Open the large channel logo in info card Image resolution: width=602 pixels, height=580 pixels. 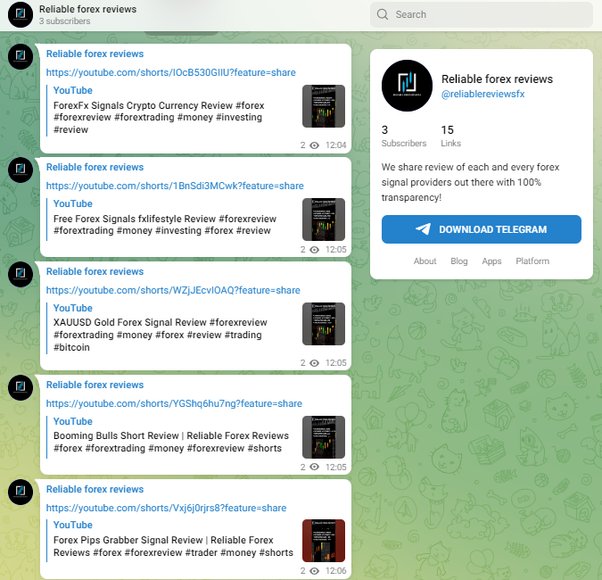click(x=407, y=86)
